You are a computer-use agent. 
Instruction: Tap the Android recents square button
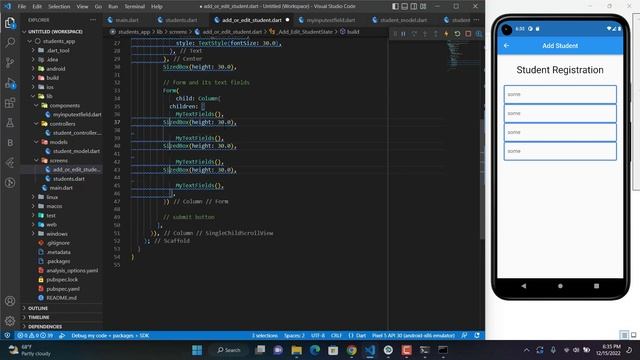[x=596, y=286]
